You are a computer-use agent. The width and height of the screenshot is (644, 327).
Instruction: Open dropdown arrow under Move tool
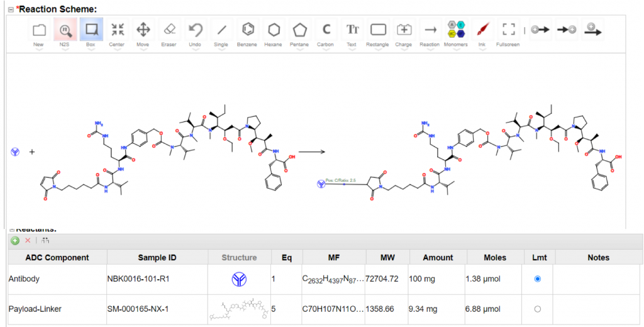[x=143, y=50]
